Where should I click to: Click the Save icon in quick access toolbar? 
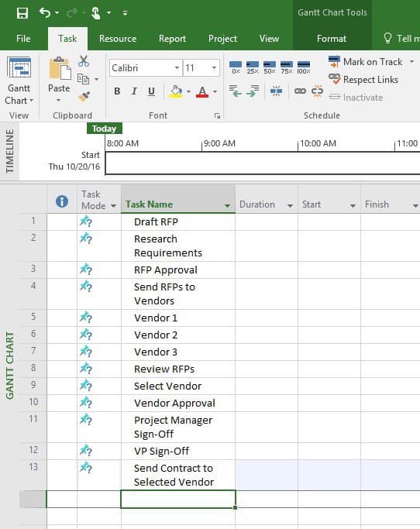pyautogui.click(x=22, y=13)
